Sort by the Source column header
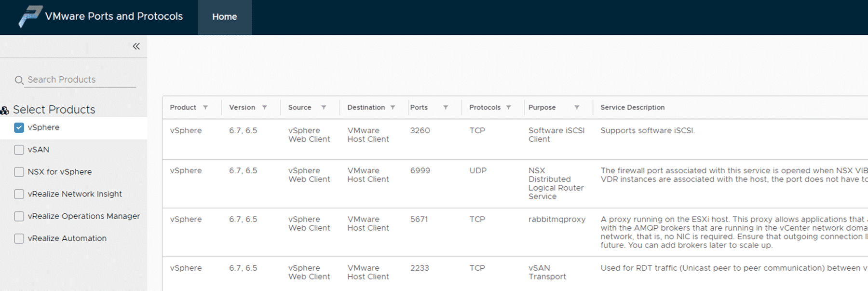 pos(299,108)
